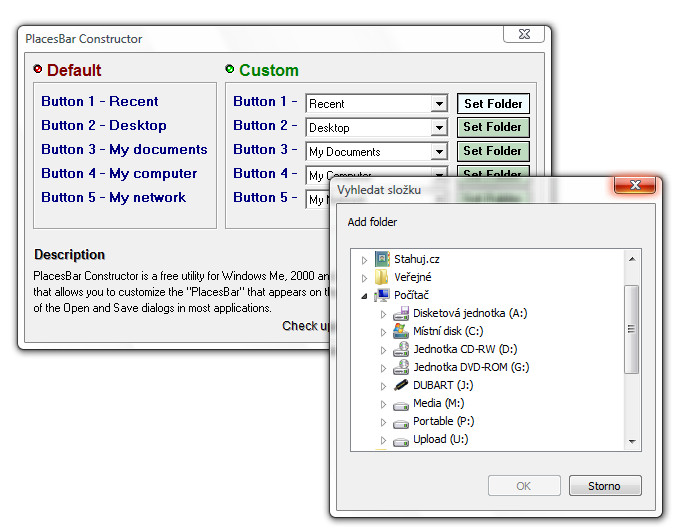
Task: Expand Místní disk (C:) node
Action: (383, 332)
